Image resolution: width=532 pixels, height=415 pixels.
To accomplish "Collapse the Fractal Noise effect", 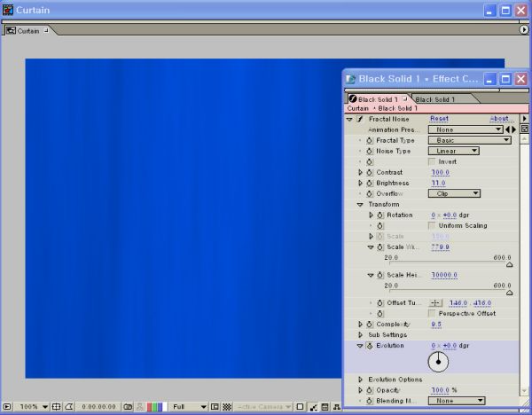I will 349,119.
